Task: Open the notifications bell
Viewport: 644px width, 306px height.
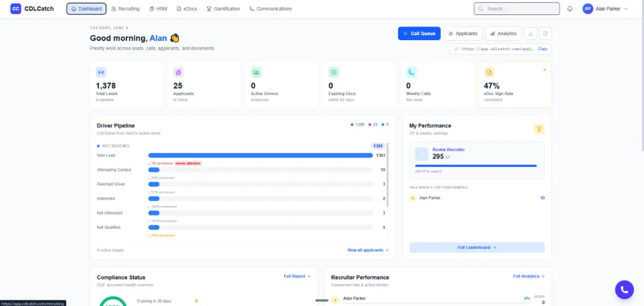Action: click(x=570, y=9)
